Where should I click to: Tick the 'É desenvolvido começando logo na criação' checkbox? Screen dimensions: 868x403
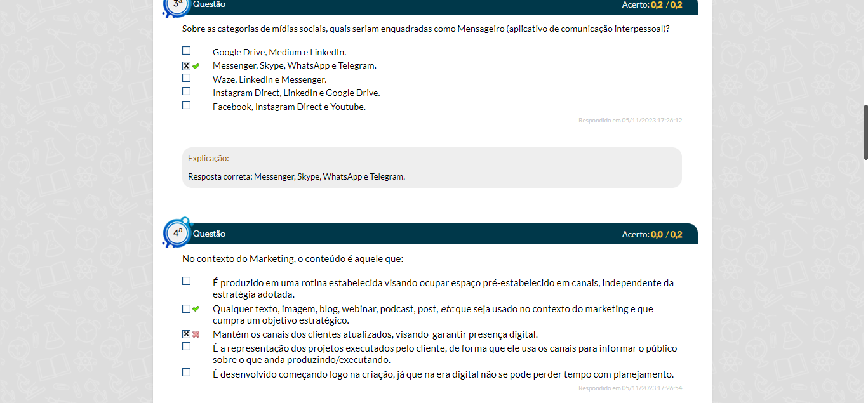point(186,373)
